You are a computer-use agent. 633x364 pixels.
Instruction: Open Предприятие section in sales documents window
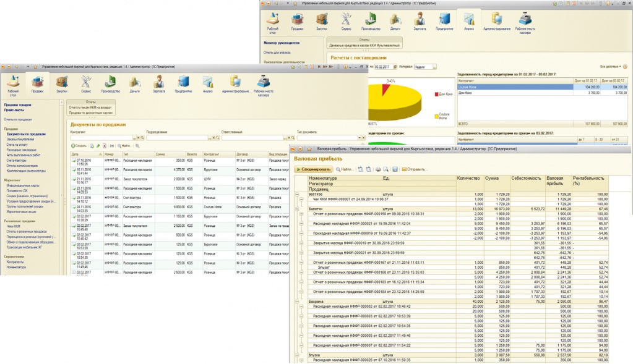pyautogui.click(x=183, y=84)
